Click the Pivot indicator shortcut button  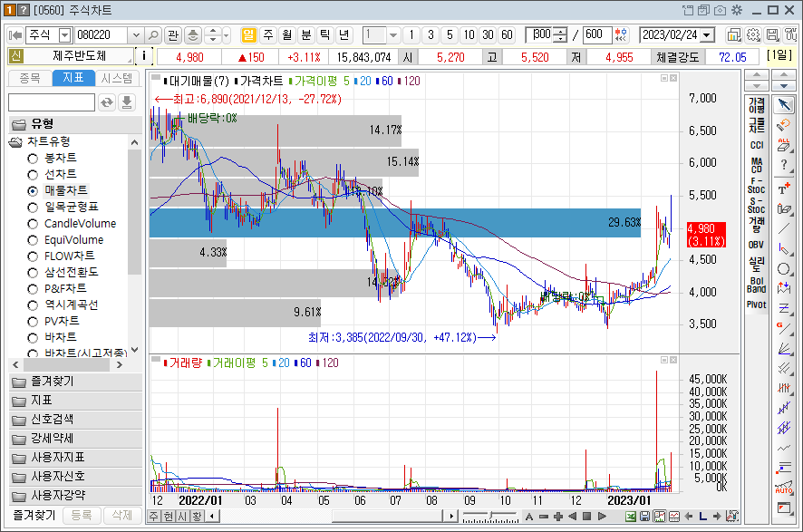click(x=757, y=305)
